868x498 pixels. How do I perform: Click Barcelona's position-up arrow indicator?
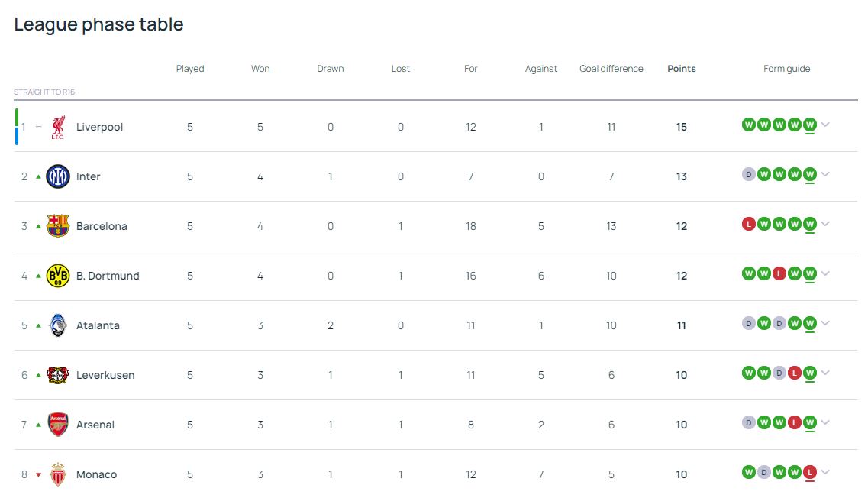pos(38,226)
